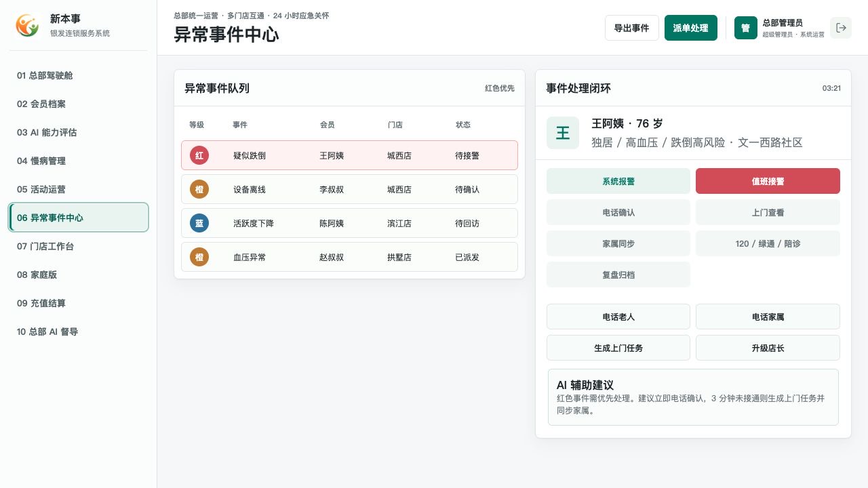The image size is (868, 488).
Task: Click member name 陈阿姨
Action: tap(332, 223)
